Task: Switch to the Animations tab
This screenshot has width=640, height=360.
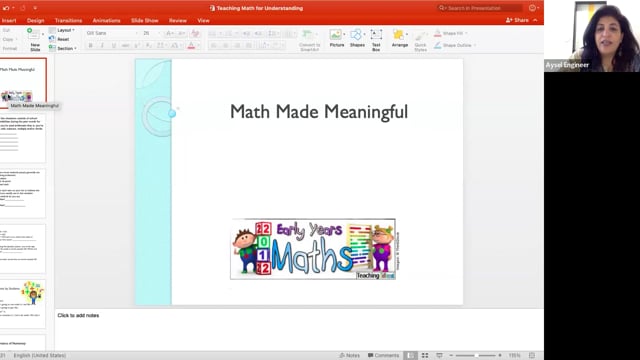Action: point(106,20)
